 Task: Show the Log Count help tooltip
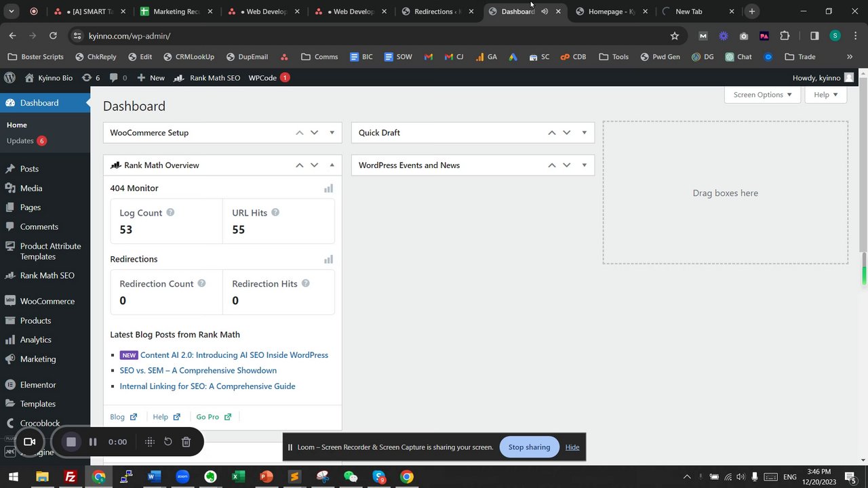170,212
